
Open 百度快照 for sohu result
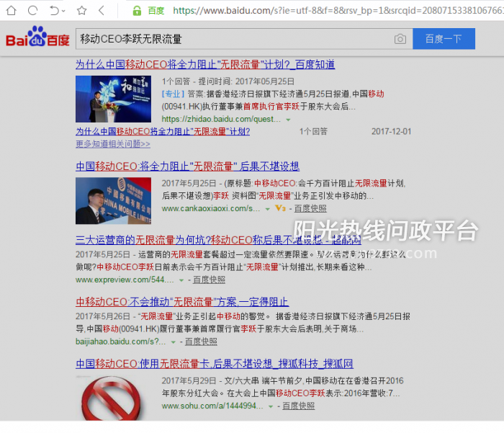click(x=298, y=406)
